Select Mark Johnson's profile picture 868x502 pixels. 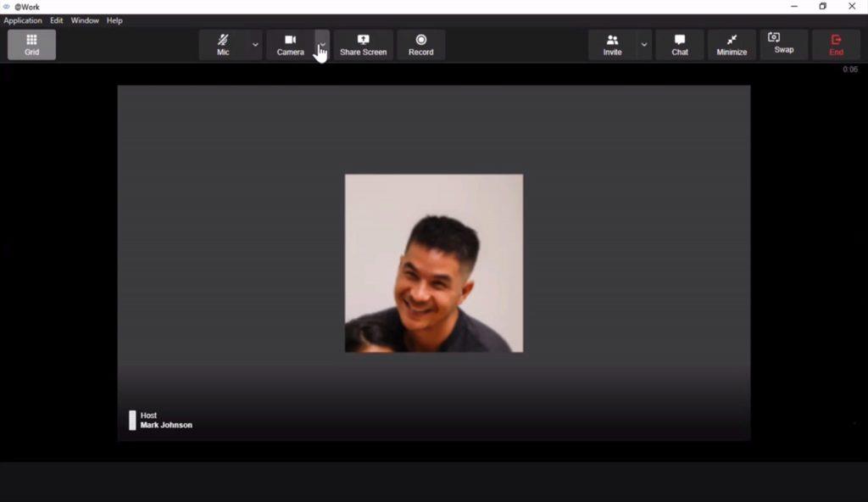[433, 263]
